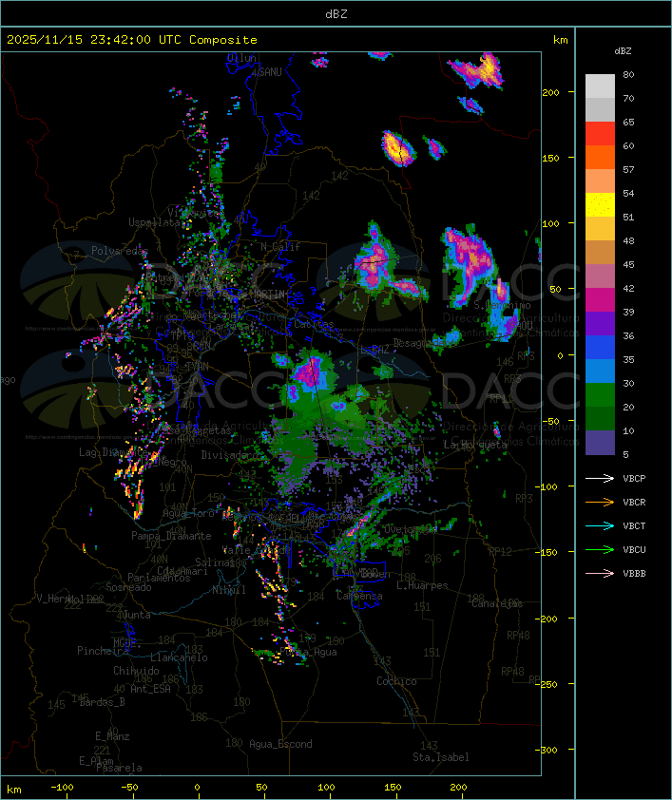Viewport: 672px width, 800px height.
Task: Click the pink VBBB arrow symbol
Action: pos(600,573)
